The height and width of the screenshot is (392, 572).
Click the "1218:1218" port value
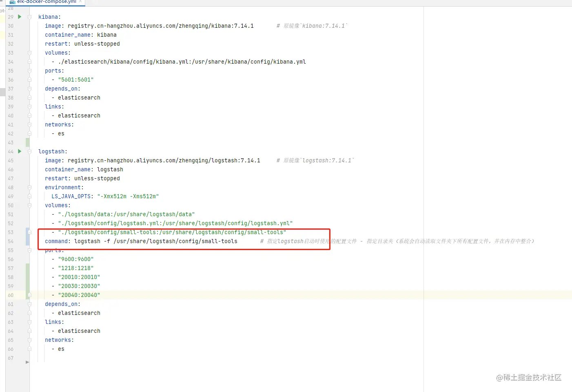(76, 268)
